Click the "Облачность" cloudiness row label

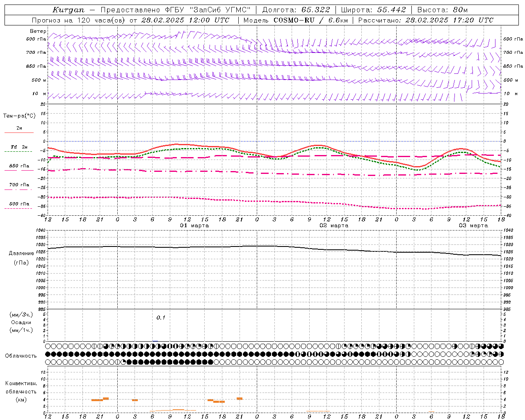click(x=21, y=356)
